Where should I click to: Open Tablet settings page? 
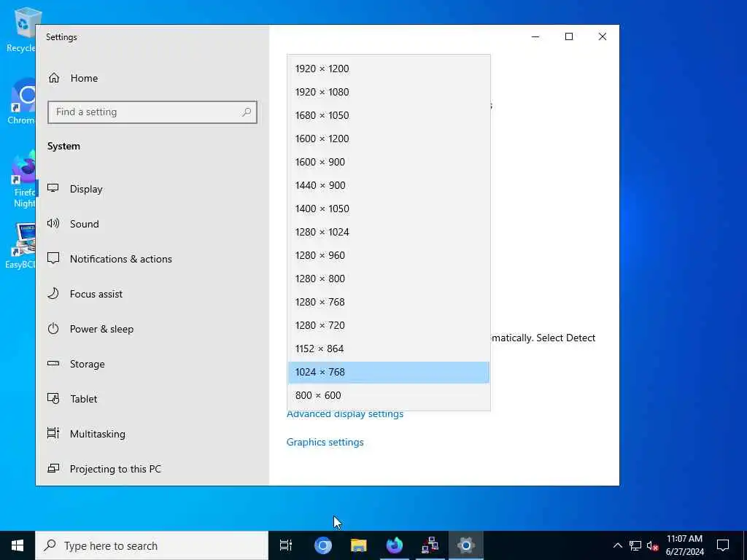point(152,399)
